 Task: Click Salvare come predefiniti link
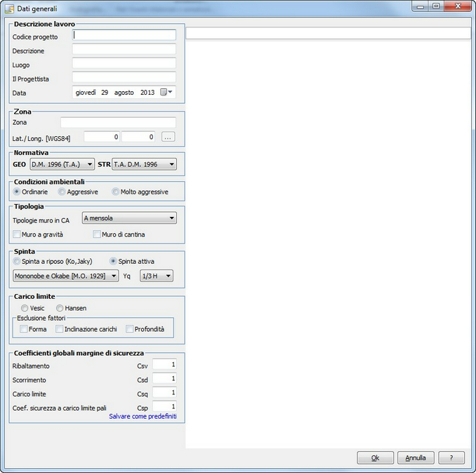(143, 416)
